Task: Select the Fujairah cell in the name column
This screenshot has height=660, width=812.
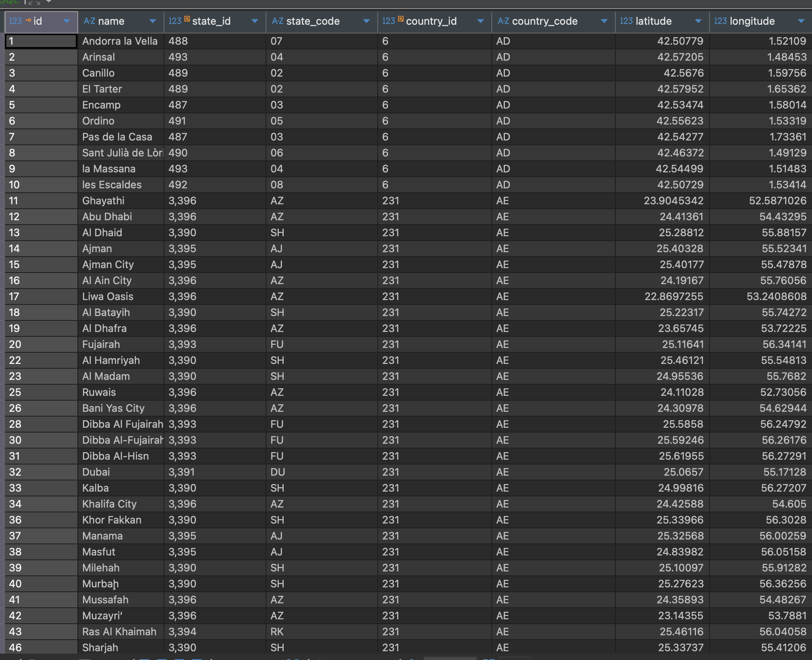Action: pos(100,344)
